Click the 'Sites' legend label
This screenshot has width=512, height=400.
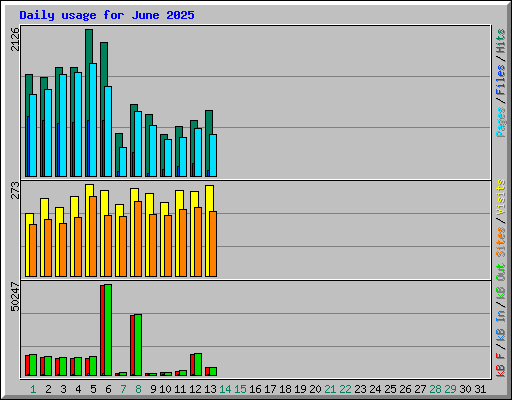(500, 242)
